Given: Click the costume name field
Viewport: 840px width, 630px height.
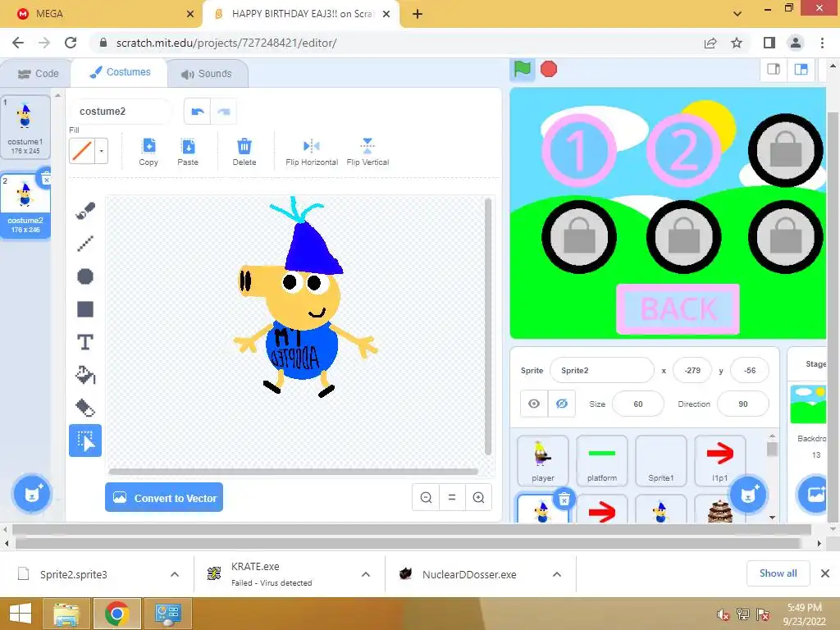Looking at the screenshot, I should pyautogui.click(x=121, y=112).
